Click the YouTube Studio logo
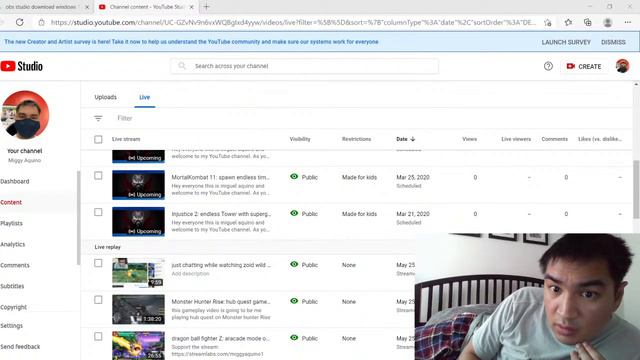 22,66
